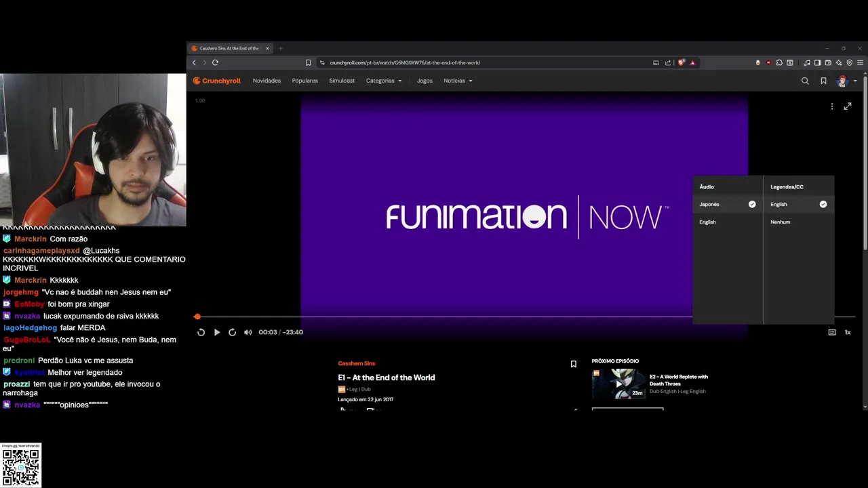Skip forward ten seconds in the player
Screen dimensions: 868x488
(x=232, y=332)
